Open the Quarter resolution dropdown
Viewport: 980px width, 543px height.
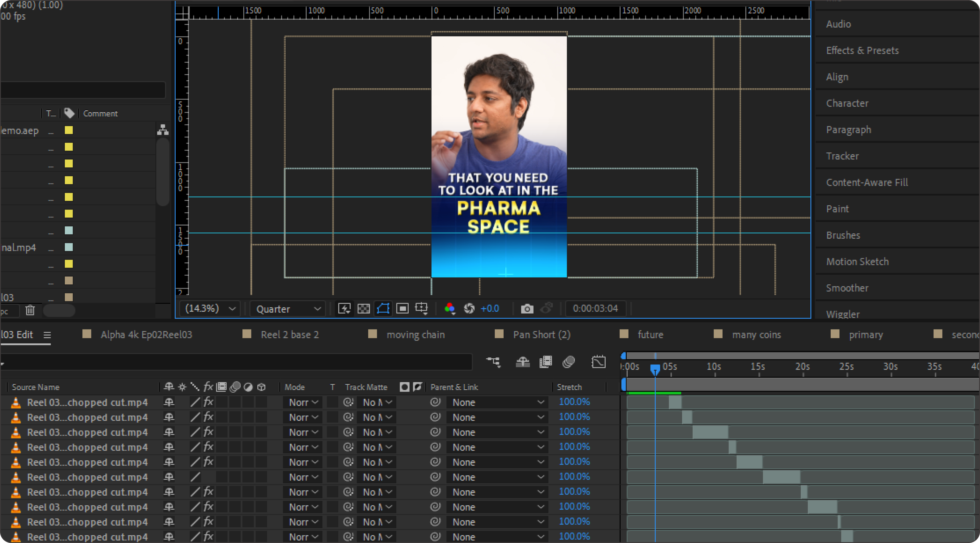[x=288, y=308]
